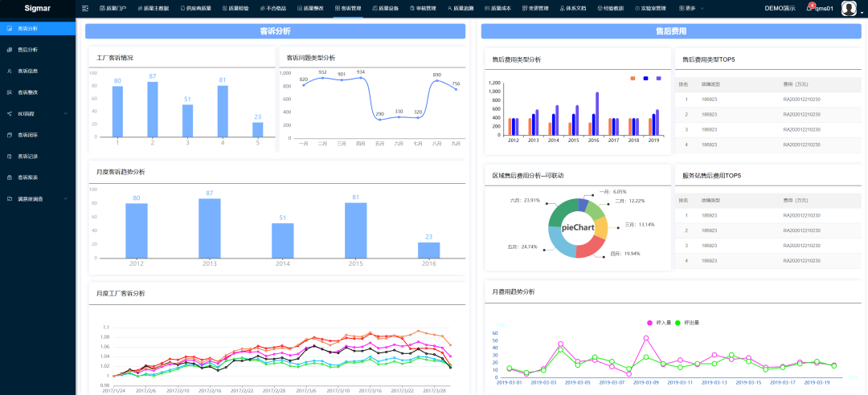Click the 290 五月 point on line chart
Screen dimensions: 868x395
pos(379,120)
